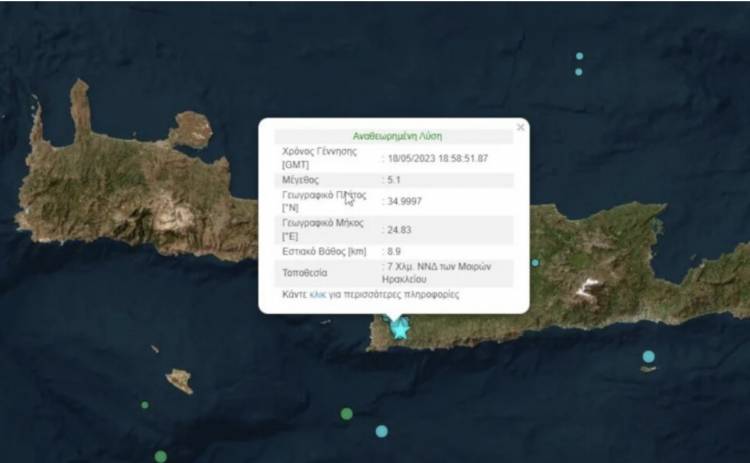Select the 'Τοποθεσία' label

click(305, 273)
